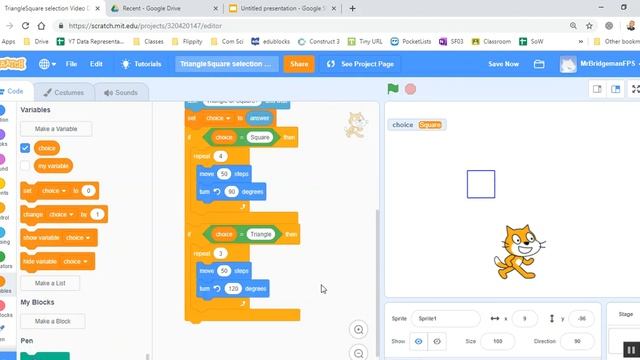640x360 pixels.
Task: Click the sprite x position field
Action: pos(524,318)
